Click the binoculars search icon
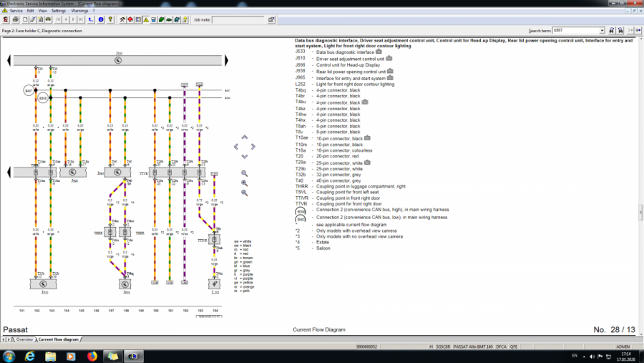This screenshot has height=363, width=644. pyautogui.click(x=612, y=31)
